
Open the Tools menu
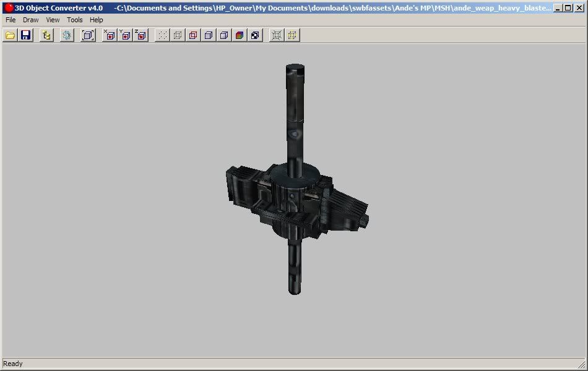(75, 20)
